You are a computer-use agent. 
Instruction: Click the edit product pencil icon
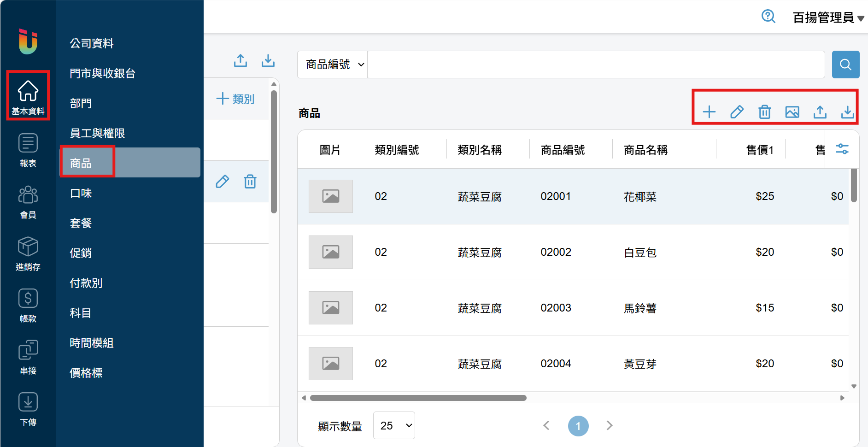737,112
